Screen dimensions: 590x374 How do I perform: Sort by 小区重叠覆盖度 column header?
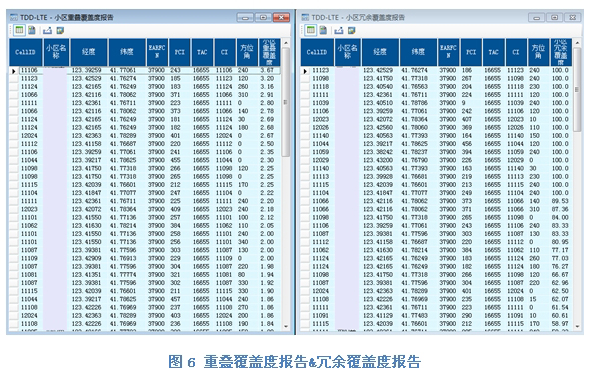coord(269,52)
